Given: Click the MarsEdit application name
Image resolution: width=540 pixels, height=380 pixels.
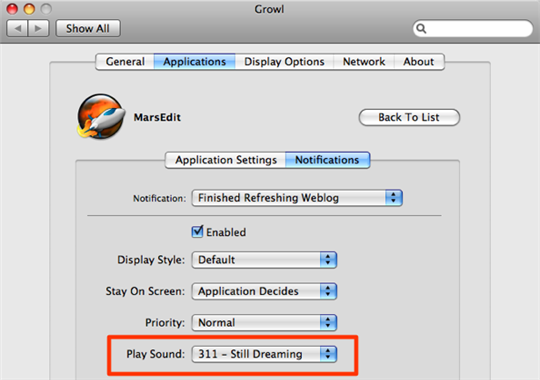Looking at the screenshot, I should 157,117.
